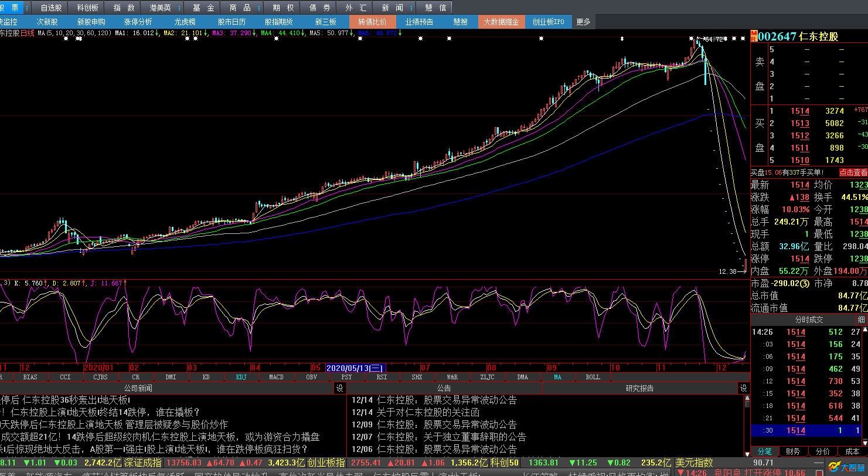Open the 科创板 tab
Image resolution: width=868 pixels, height=476 pixels.
point(87,8)
